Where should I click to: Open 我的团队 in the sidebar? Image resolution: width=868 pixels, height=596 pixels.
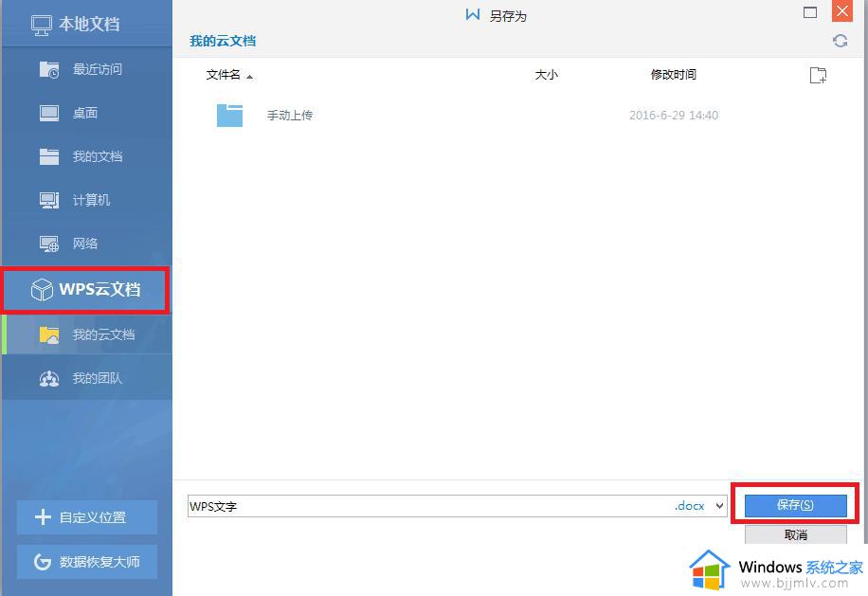point(87,378)
